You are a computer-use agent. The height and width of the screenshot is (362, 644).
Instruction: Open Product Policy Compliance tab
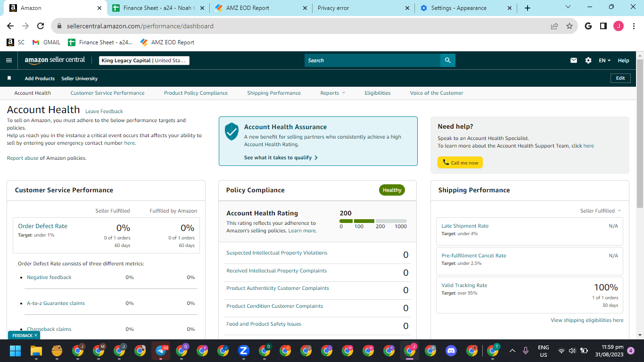pos(196,93)
